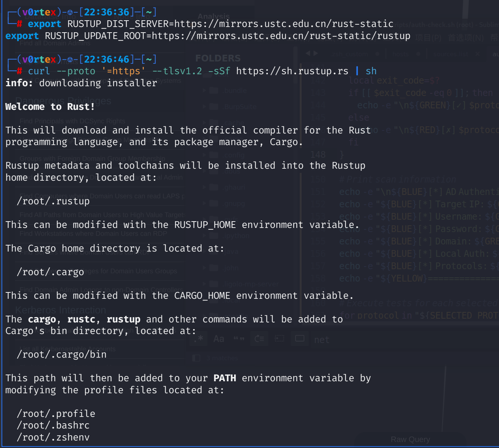
Task: Expand the .ghauri folder arrow
Action: coord(204,187)
